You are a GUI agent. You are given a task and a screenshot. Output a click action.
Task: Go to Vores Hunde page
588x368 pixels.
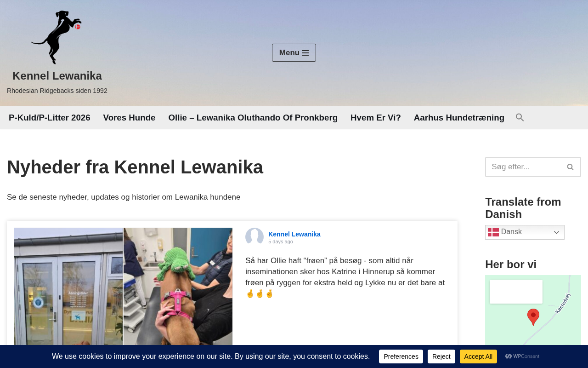129,118
